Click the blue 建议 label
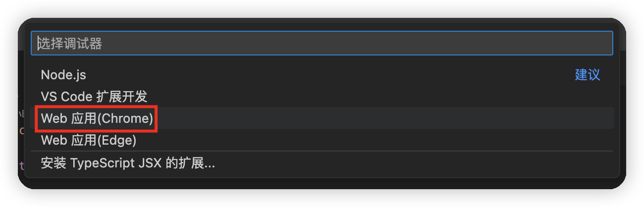 588,75
